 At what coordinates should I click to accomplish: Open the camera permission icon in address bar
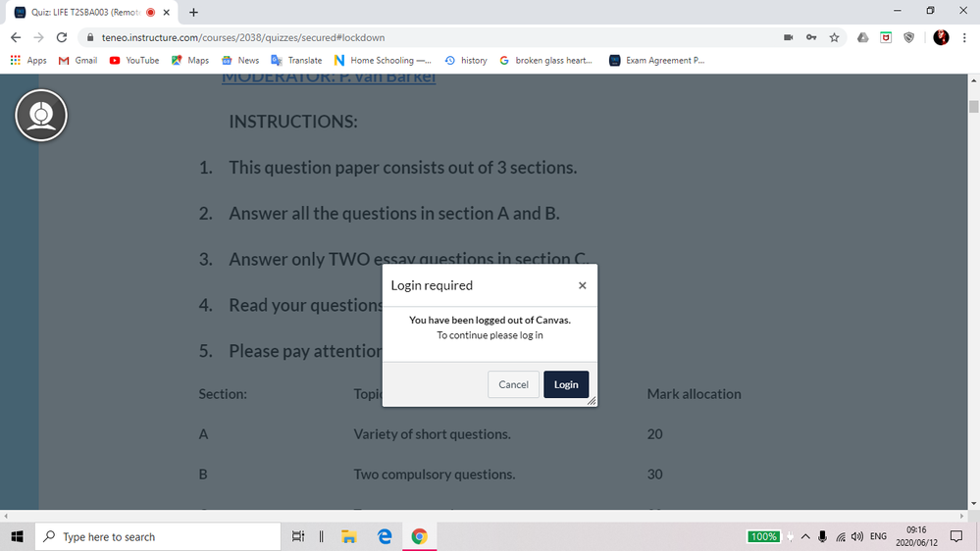click(788, 37)
